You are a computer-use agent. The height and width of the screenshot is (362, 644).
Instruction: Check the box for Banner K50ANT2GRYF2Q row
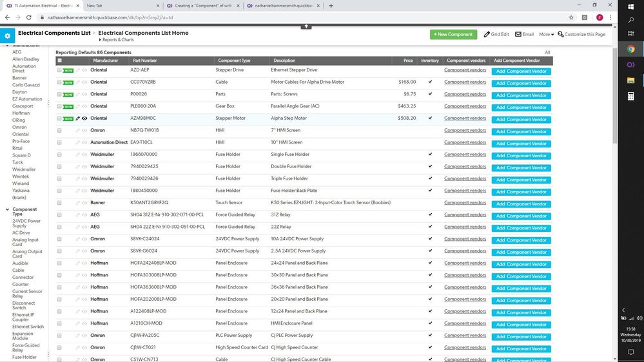coord(59,203)
